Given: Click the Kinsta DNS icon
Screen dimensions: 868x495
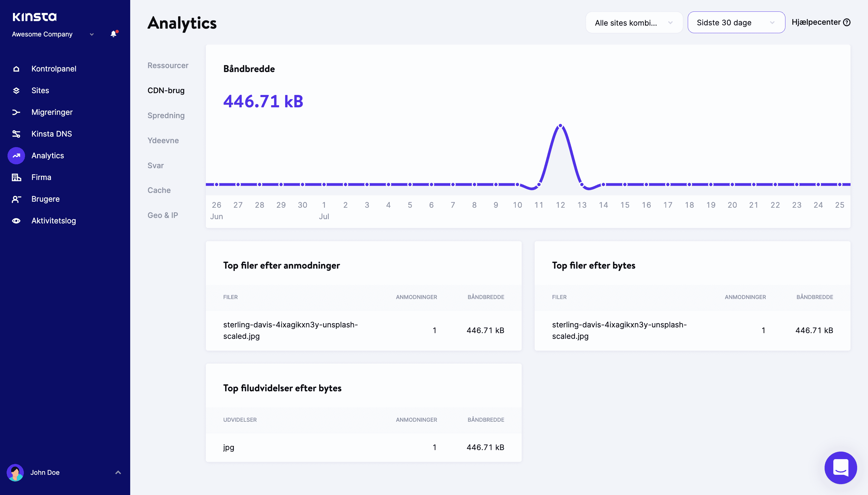Looking at the screenshot, I should (16, 134).
